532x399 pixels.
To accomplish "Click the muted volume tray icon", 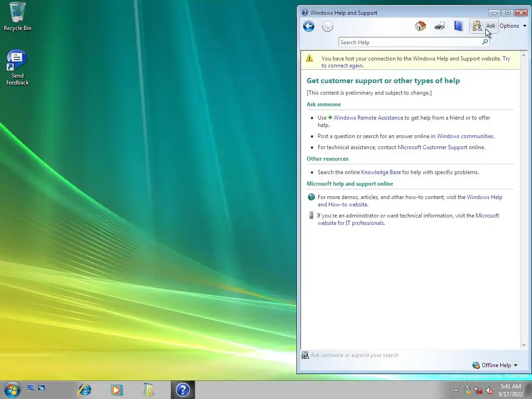I will coord(489,391).
